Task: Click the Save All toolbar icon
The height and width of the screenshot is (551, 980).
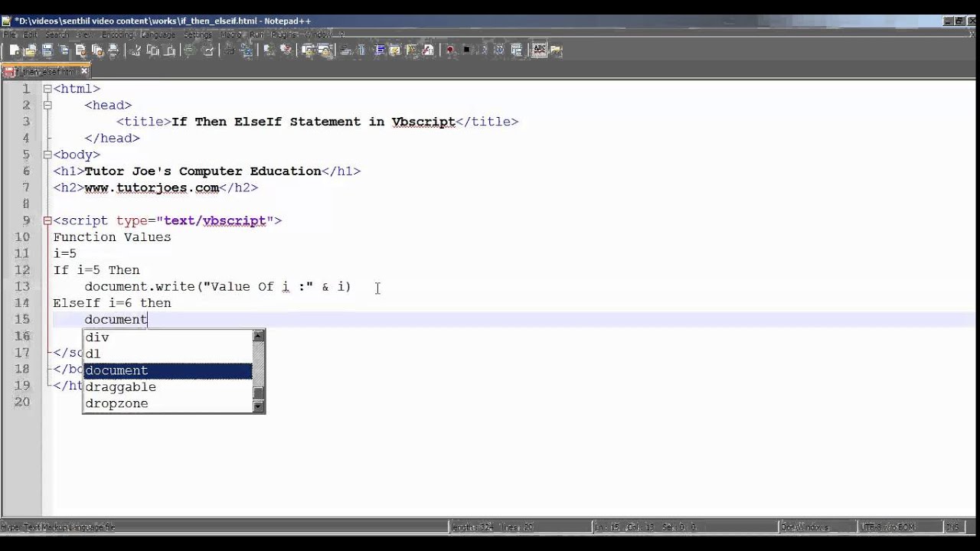Action: pos(64,51)
